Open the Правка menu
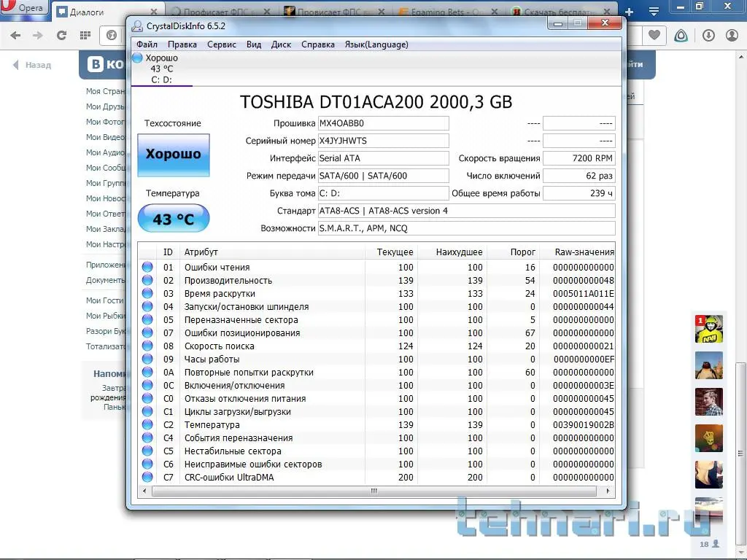 tap(182, 44)
